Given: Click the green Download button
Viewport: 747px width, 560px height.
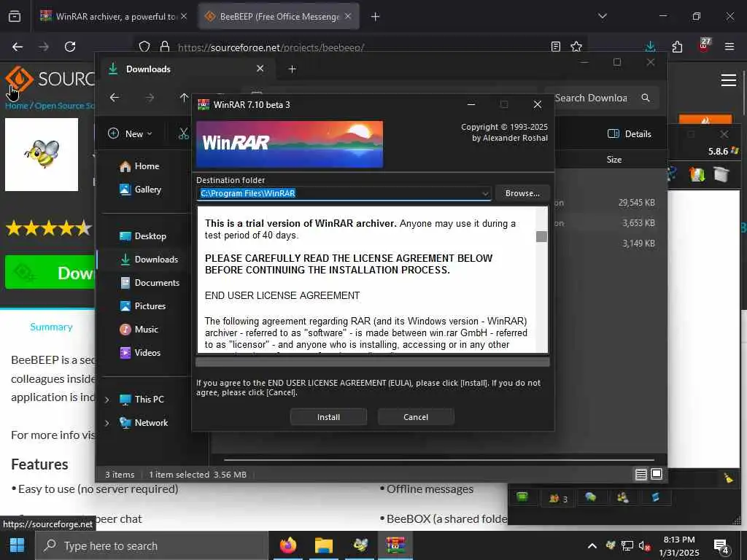Looking at the screenshot, I should pos(50,273).
